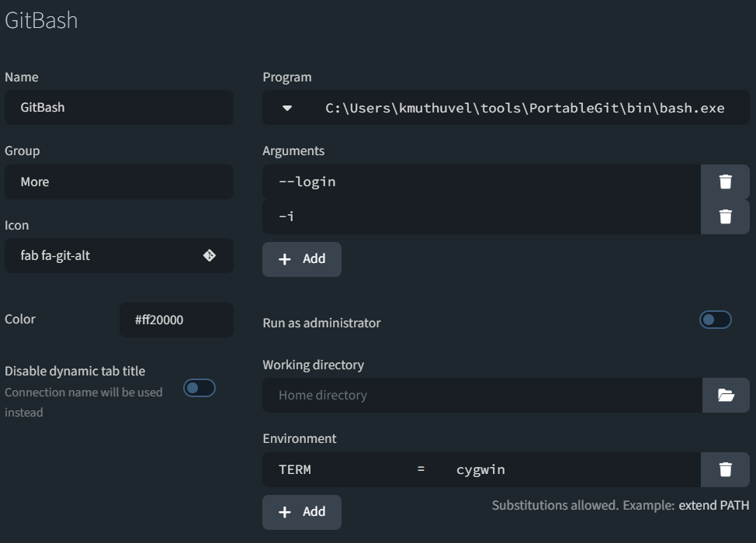Viewport: 756px width, 543px height.
Task: Toggle Disable dynamic tab title
Action: [199, 388]
